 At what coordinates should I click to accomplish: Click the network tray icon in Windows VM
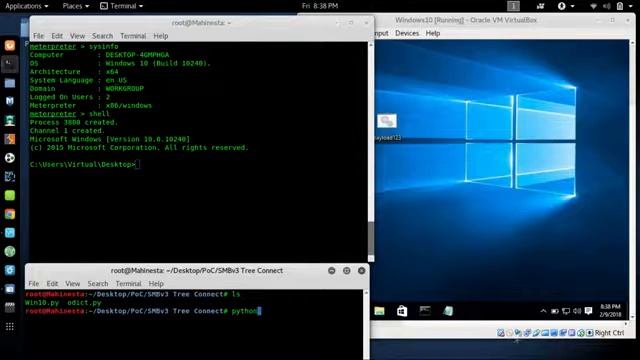pos(566,311)
